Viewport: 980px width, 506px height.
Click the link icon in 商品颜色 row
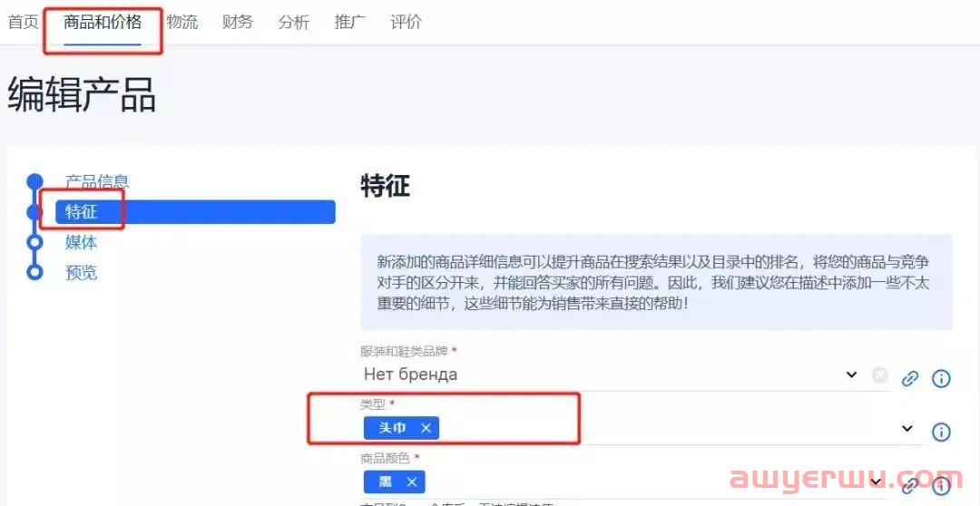click(910, 485)
